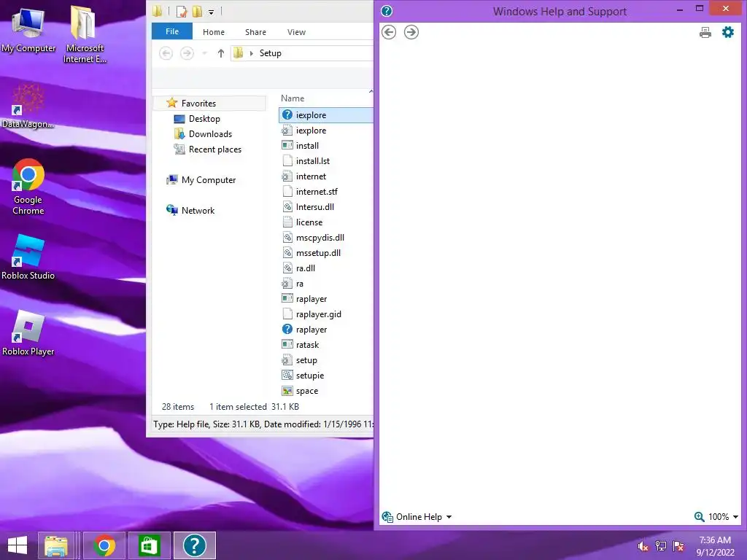Open the File tab in Explorer

tap(172, 31)
